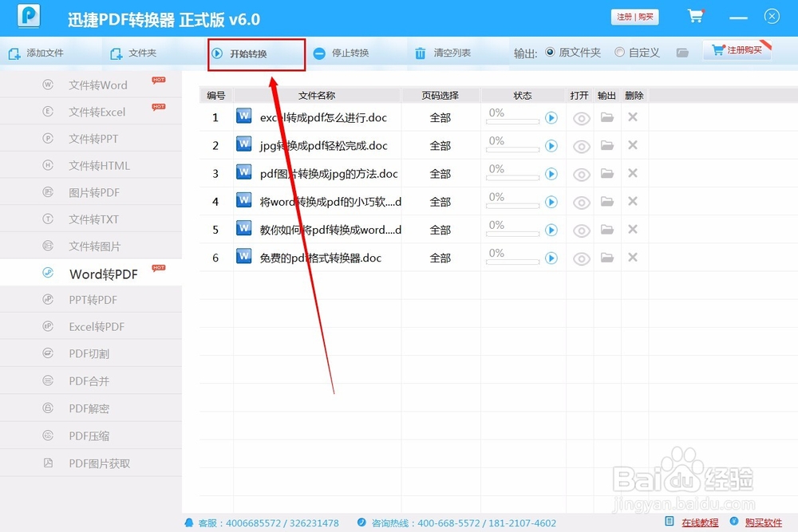Viewport: 798px width, 532px height.
Task: Open the shopping cart in the title bar
Action: (x=695, y=16)
